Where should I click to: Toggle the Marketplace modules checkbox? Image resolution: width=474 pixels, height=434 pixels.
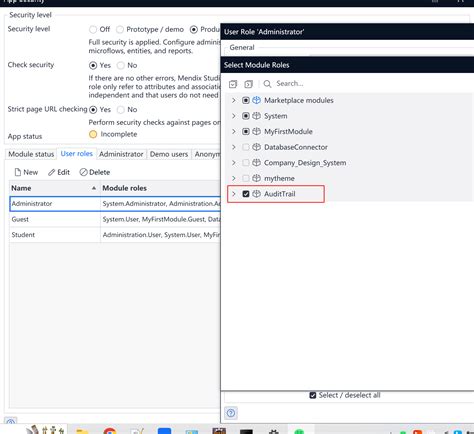point(246,100)
